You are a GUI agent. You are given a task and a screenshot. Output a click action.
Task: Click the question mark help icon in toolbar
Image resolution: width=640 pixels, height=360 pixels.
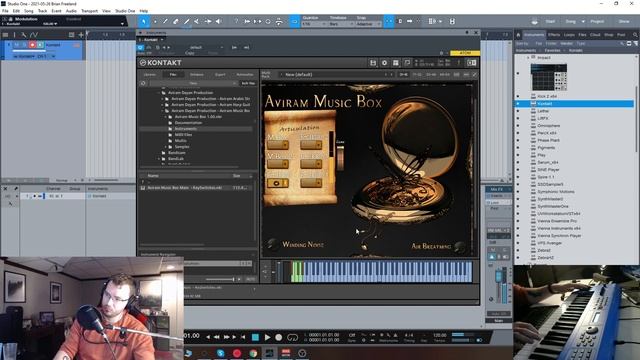click(236, 21)
